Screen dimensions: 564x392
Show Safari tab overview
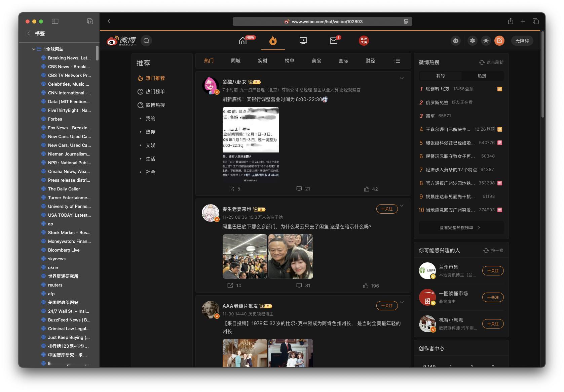coord(536,21)
